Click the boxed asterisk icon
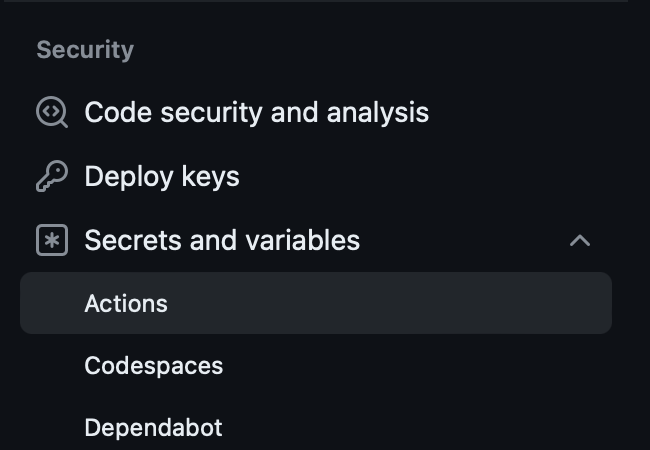650x450 pixels. (x=52, y=240)
